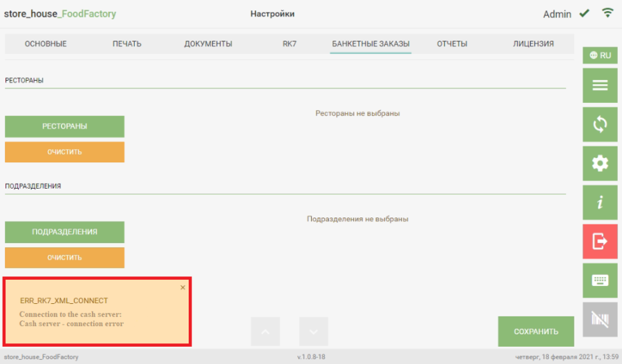This screenshot has width=622, height=364.
Task: Click the crossed-out barcode scanner icon
Action: click(600, 318)
